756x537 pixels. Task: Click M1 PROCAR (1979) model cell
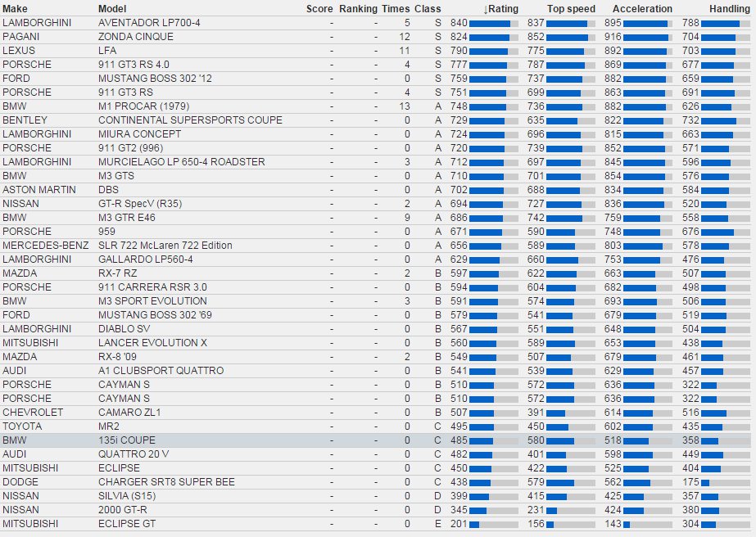point(143,106)
